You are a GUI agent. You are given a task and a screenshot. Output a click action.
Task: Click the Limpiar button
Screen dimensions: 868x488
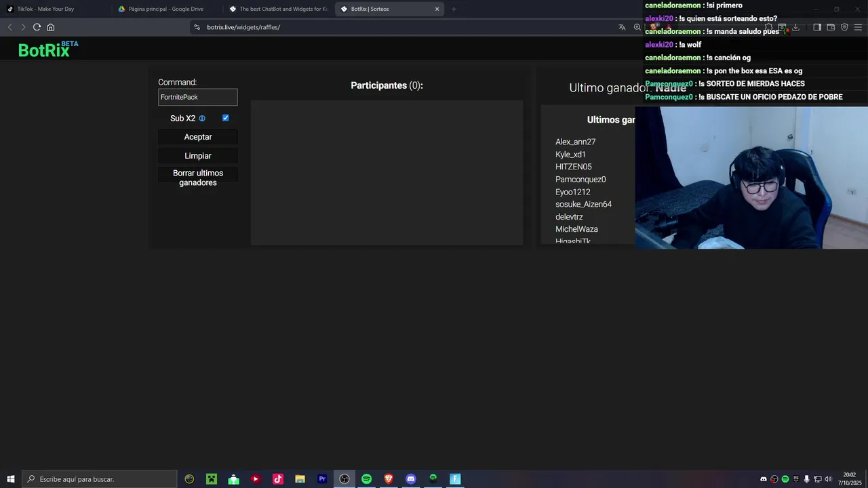(198, 156)
